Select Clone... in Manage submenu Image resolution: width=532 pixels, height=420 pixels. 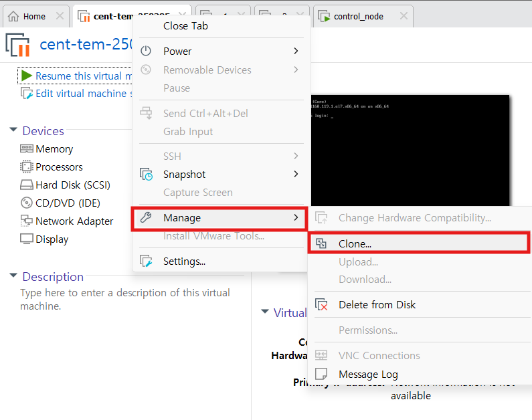coord(419,243)
